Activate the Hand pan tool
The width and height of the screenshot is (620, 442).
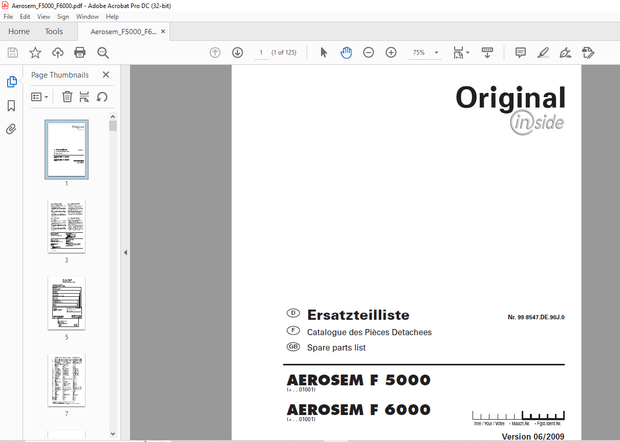tap(346, 53)
